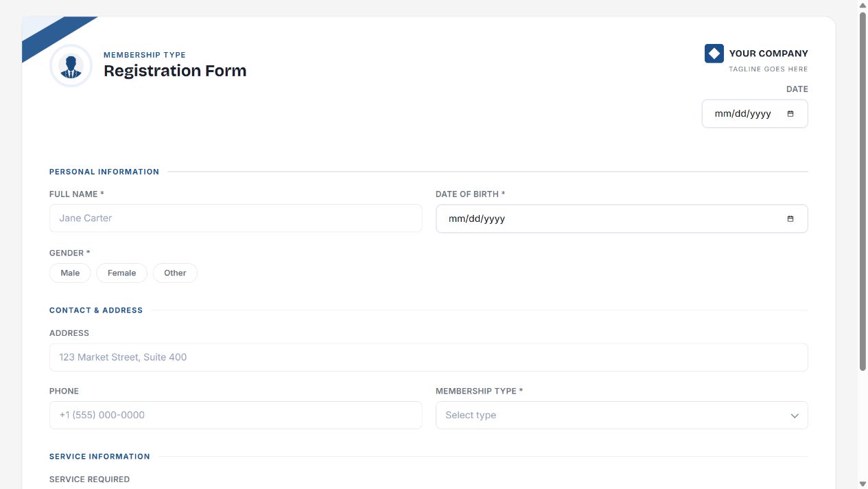Screen dimensions: 868x489
Task: Click the user avatar icon
Action: (x=71, y=66)
